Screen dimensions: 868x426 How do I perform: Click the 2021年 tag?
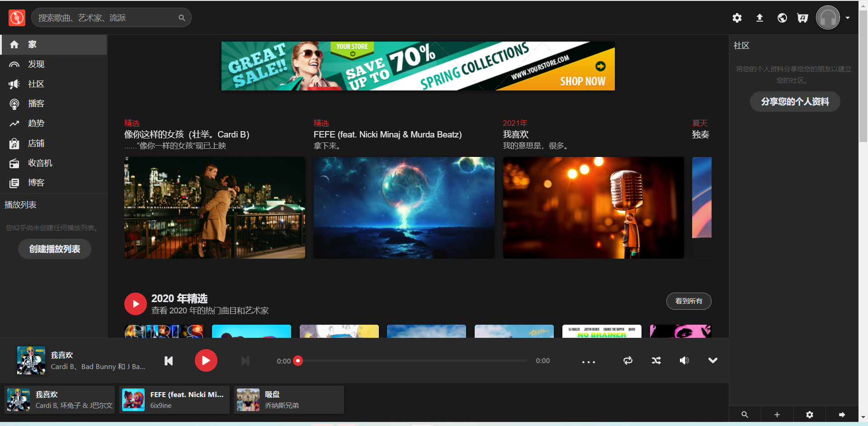pos(515,123)
